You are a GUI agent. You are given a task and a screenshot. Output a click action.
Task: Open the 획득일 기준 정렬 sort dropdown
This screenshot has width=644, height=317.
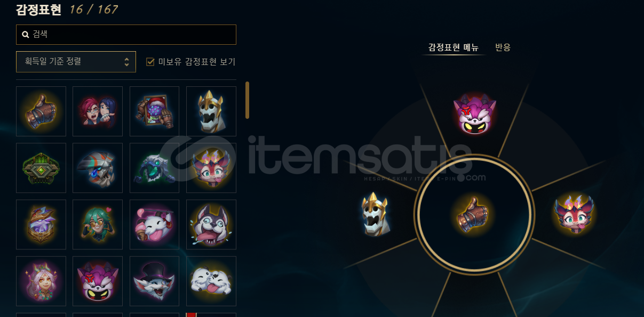click(x=76, y=62)
